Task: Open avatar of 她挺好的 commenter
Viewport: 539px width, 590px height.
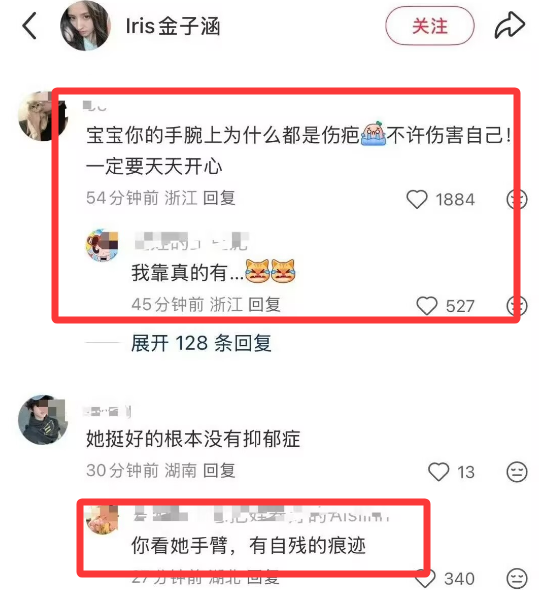Action: click(x=43, y=420)
